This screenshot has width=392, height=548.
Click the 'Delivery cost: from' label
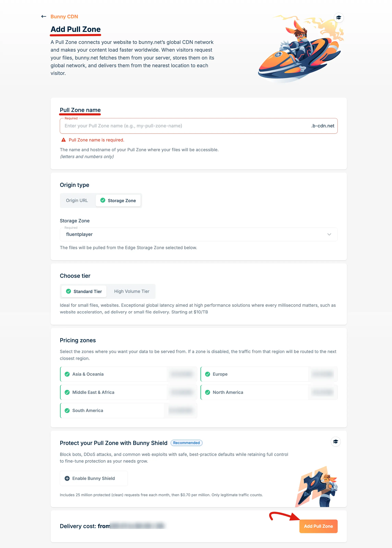[x=85, y=526]
